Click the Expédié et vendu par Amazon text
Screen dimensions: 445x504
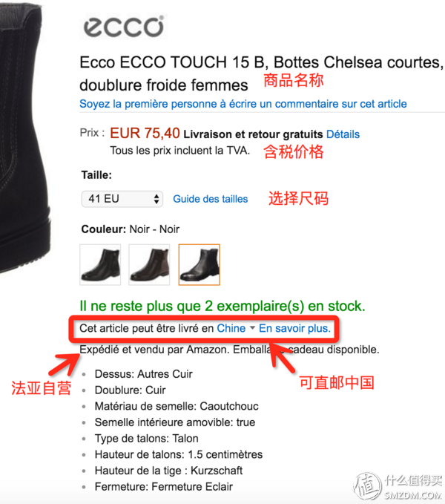point(154,350)
